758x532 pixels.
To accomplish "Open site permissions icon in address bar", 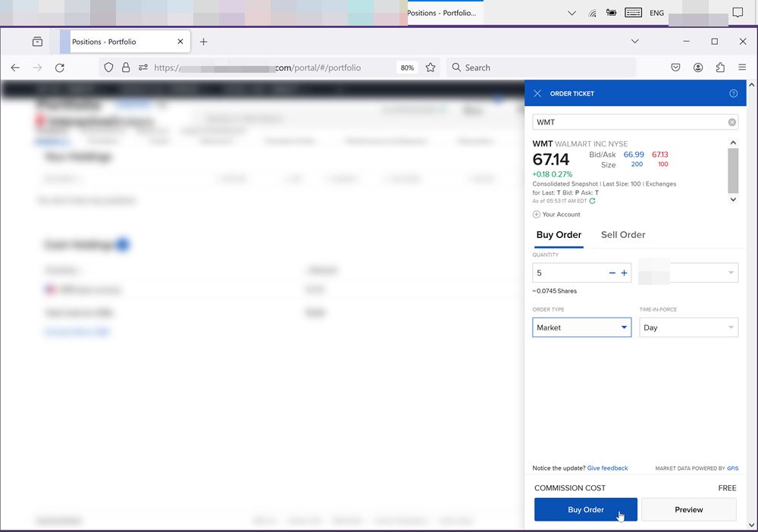I will point(143,67).
